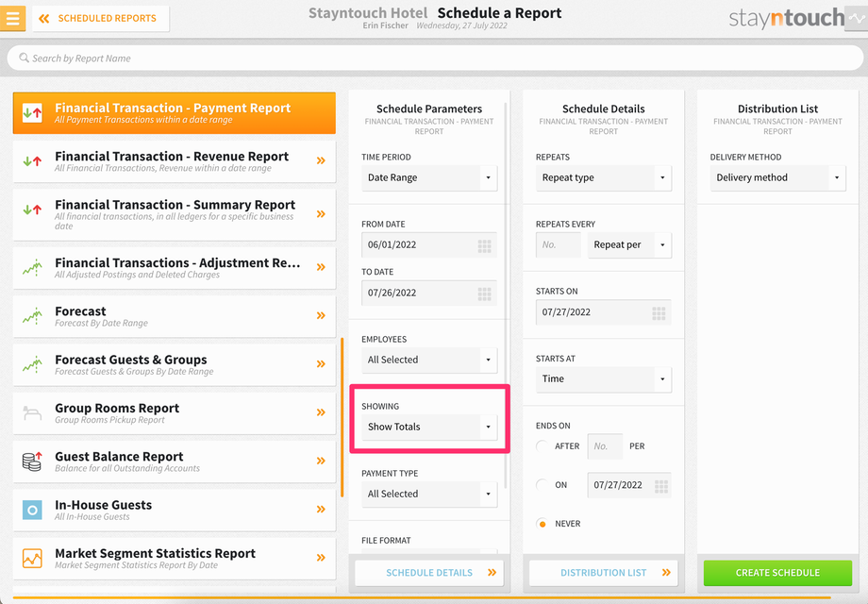
Task: Click the green Create Schedule button
Action: (x=777, y=573)
